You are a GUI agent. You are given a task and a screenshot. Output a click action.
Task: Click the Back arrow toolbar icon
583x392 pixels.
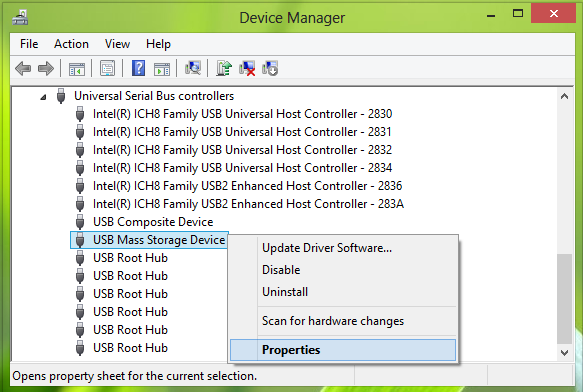(x=23, y=68)
